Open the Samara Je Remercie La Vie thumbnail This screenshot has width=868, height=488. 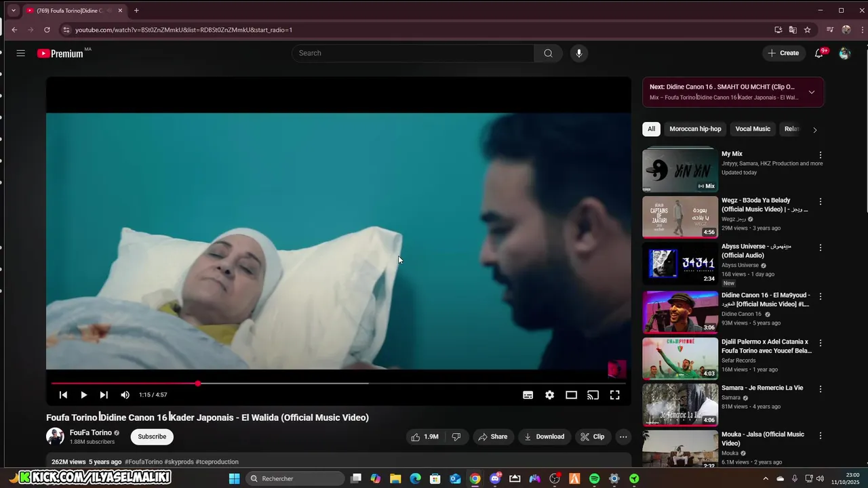(x=680, y=405)
